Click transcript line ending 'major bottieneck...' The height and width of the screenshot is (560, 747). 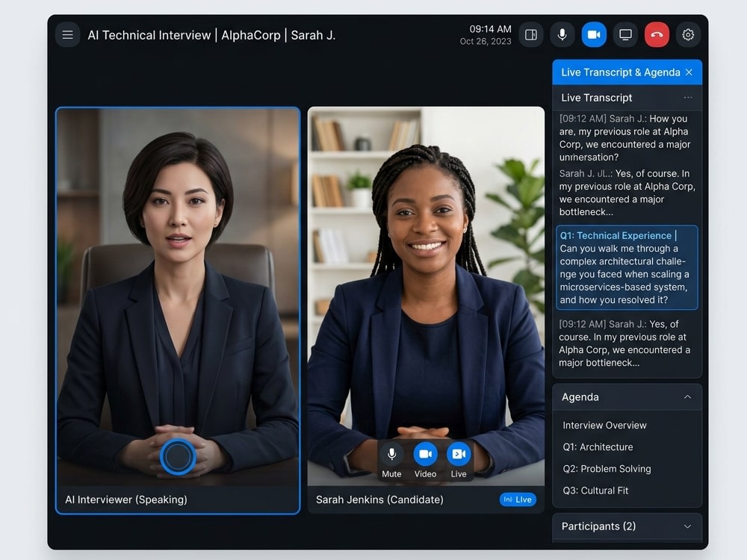[x=625, y=343]
